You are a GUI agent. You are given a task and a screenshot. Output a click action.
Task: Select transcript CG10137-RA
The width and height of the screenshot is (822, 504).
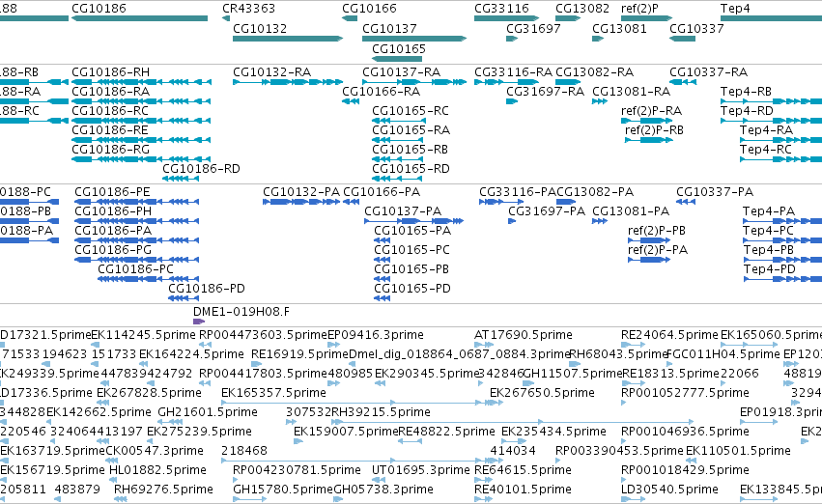402,72
